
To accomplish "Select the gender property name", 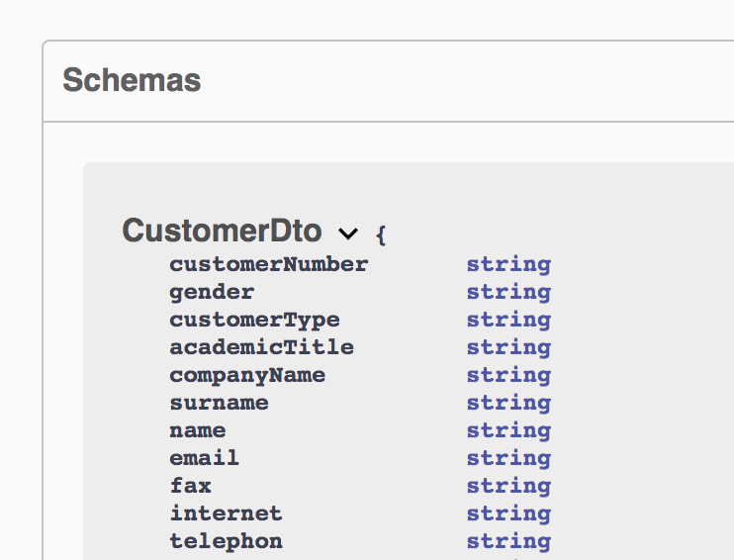I will 212,293.
